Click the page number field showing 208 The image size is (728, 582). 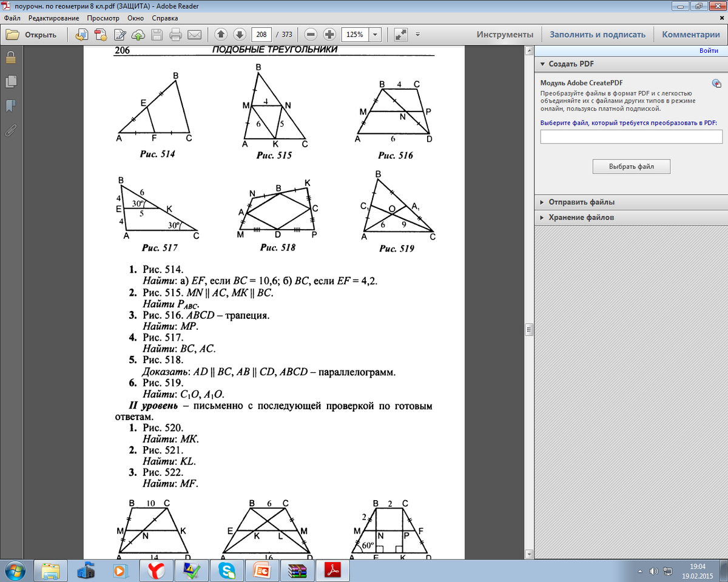[x=261, y=35]
